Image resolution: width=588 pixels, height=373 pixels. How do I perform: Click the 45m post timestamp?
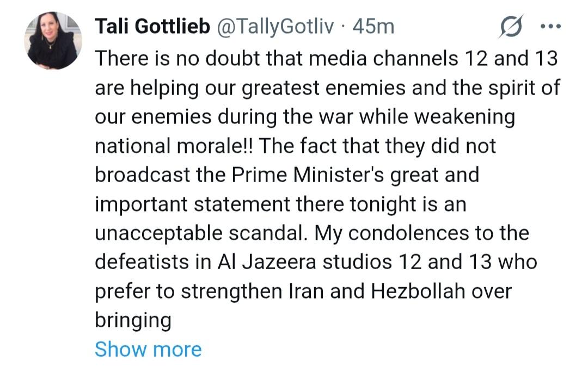(x=373, y=27)
